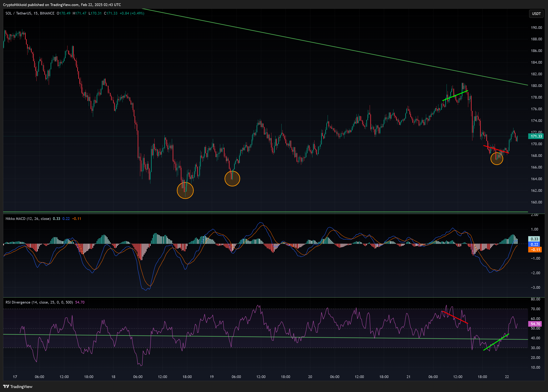Click the change value +0.84 (+0.49%)
This screenshot has width=548, height=392.
click(132, 13)
